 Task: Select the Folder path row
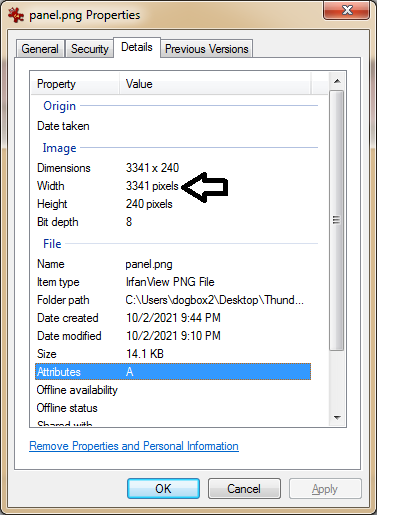click(173, 300)
